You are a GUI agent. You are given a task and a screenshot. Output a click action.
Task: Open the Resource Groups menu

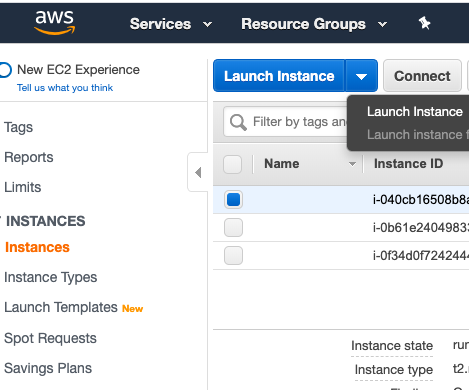pyautogui.click(x=303, y=24)
